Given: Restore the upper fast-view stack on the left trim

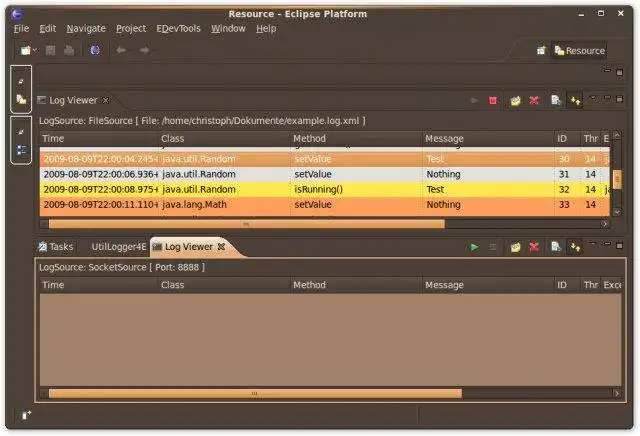Looking at the screenshot, I should [21, 81].
